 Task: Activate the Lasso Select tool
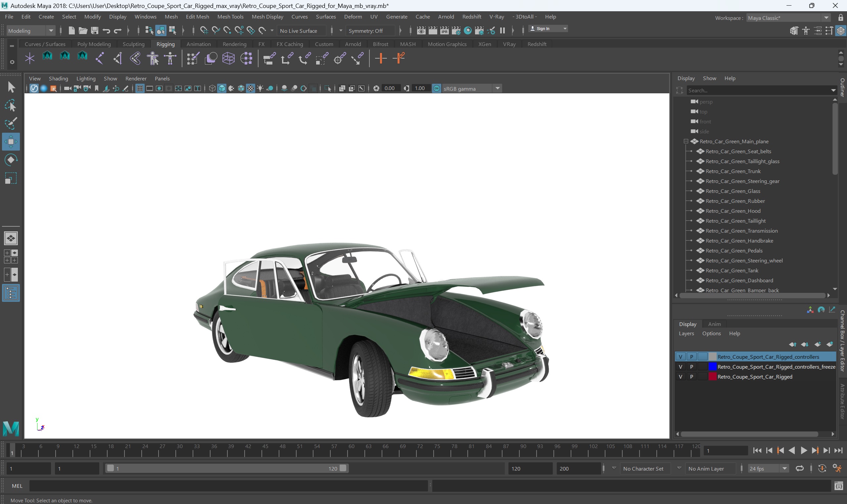tap(11, 105)
